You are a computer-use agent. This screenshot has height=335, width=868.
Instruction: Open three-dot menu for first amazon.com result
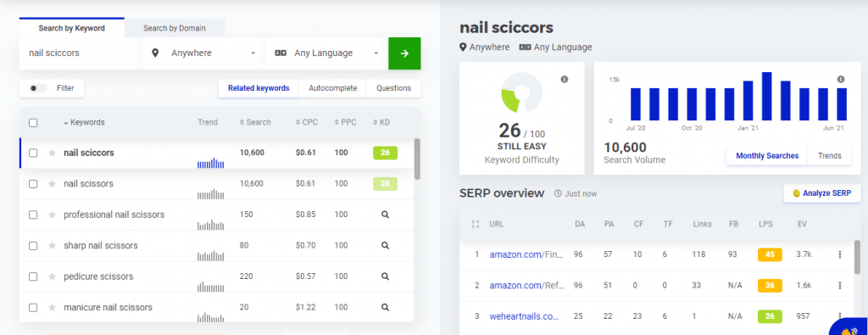[x=840, y=254]
